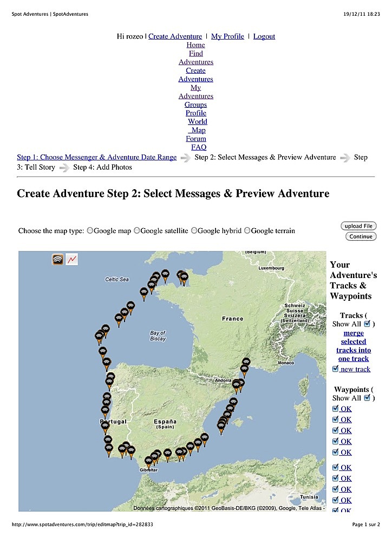Image resolution: width=392 pixels, height=555 pixels.
Task: Select northeasternmost marker on Spain's southeast coast
Action: coord(204,438)
